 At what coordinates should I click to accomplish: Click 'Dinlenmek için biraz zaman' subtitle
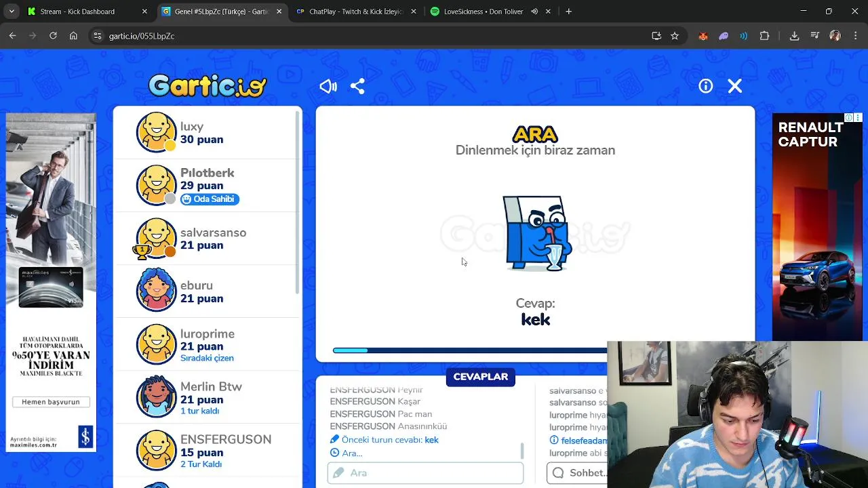(x=535, y=150)
